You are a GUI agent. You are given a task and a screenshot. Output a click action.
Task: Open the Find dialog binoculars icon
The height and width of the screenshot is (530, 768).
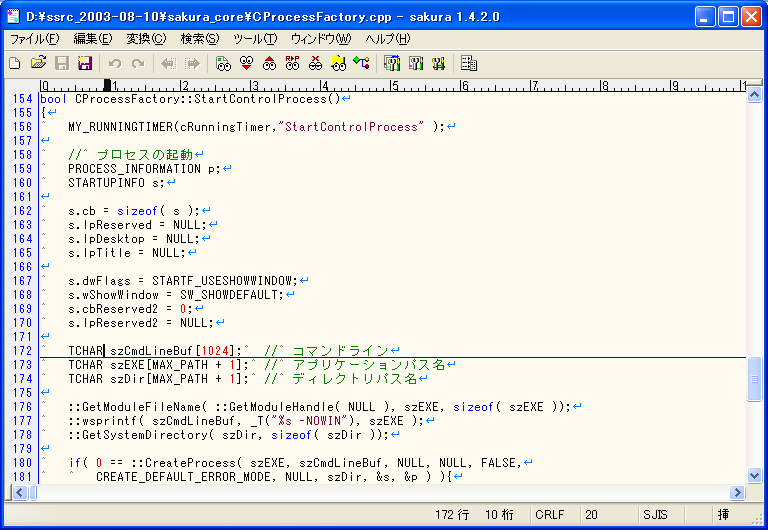(x=223, y=63)
